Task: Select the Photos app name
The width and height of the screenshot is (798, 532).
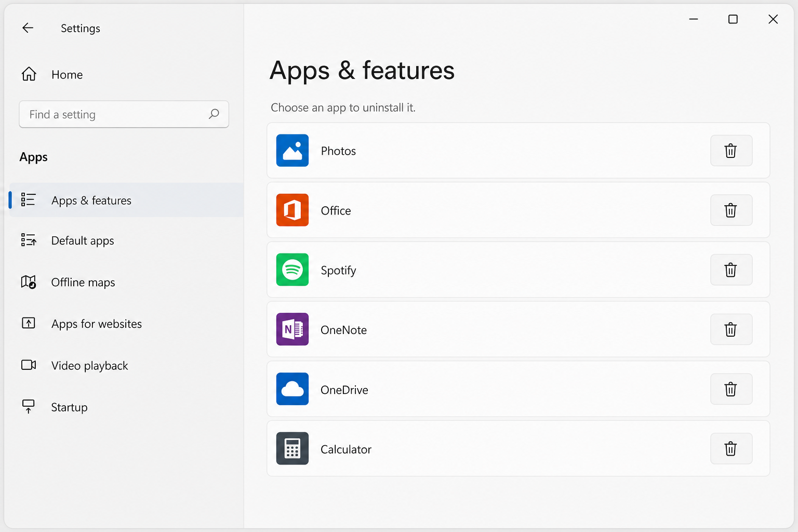Action: (338, 151)
